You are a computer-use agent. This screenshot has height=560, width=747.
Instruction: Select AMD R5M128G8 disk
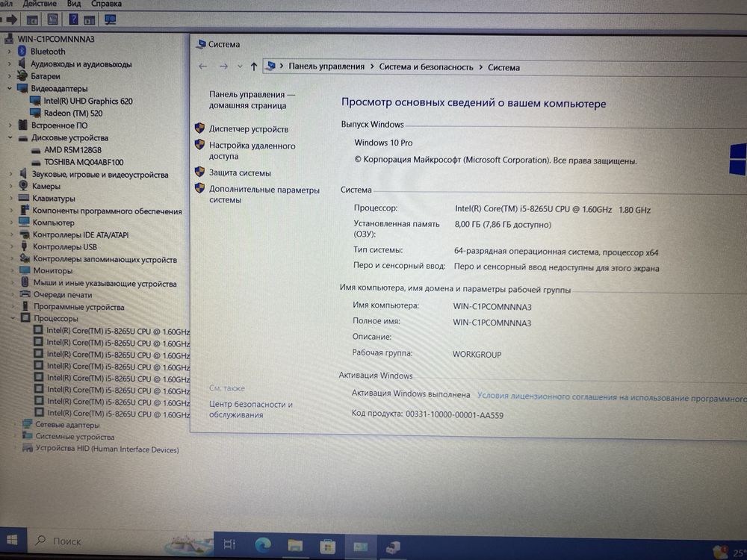[73, 150]
